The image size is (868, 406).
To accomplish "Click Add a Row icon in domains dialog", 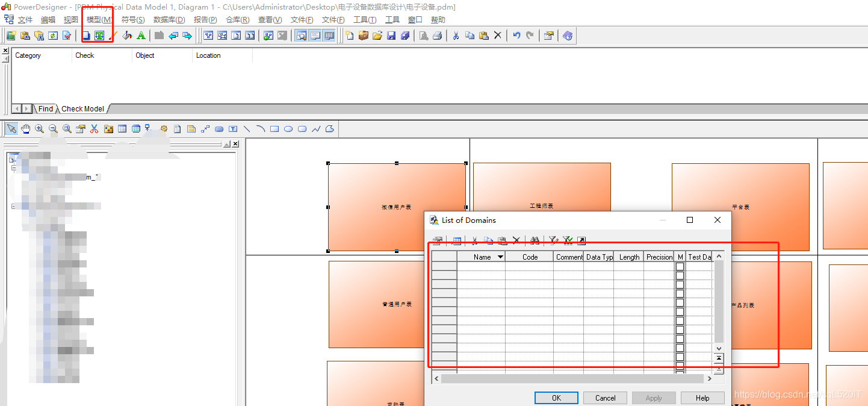I will [x=456, y=241].
